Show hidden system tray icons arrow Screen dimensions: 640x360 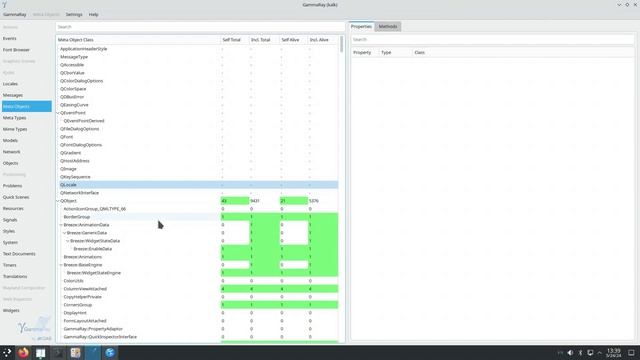(x=600, y=353)
